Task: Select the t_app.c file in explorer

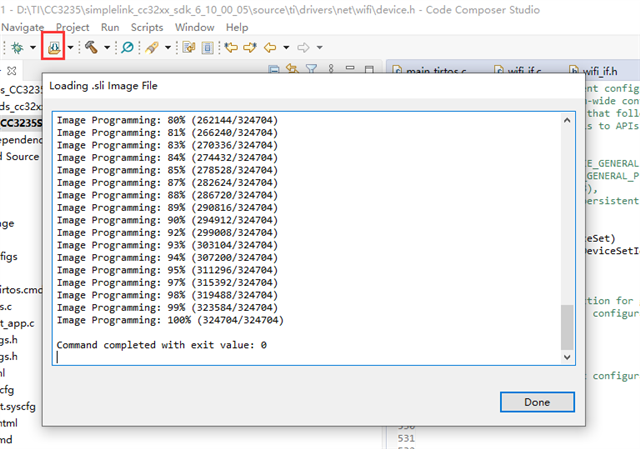Action: [17, 323]
